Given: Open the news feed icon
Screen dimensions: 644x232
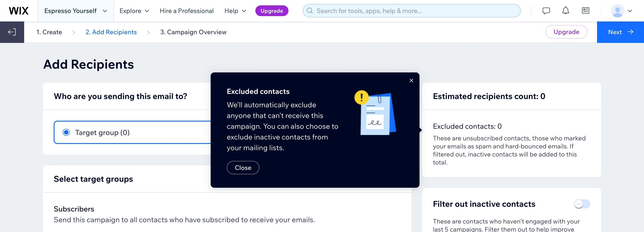Looking at the screenshot, I should [x=585, y=11].
